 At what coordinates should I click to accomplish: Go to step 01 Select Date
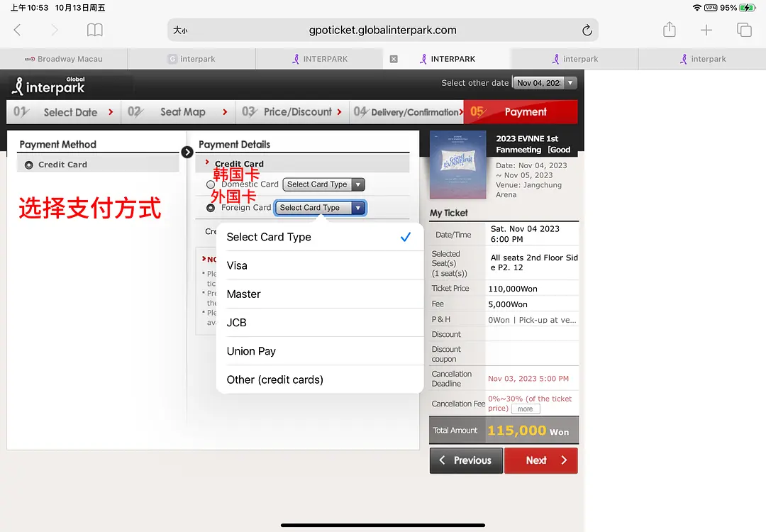pos(64,112)
